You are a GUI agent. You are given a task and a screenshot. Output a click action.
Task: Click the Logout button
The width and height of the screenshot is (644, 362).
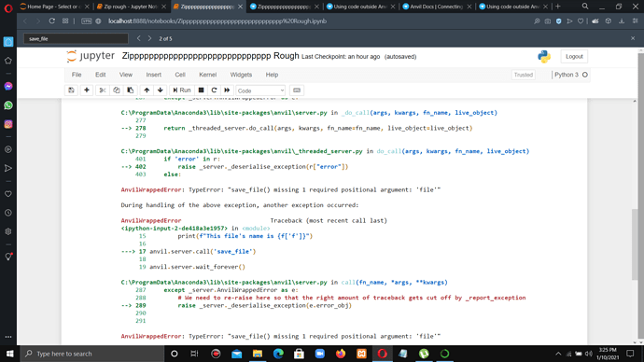(x=574, y=56)
